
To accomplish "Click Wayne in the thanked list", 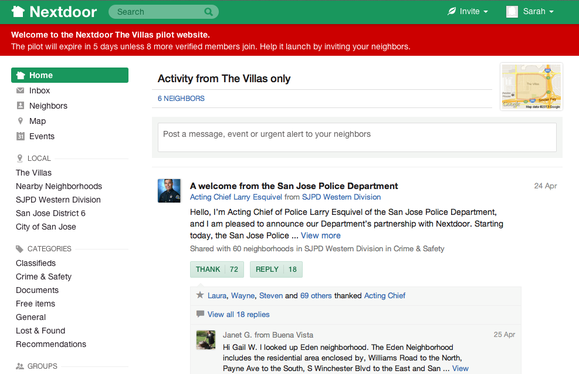I will pyautogui.click(x=243, y=296).
